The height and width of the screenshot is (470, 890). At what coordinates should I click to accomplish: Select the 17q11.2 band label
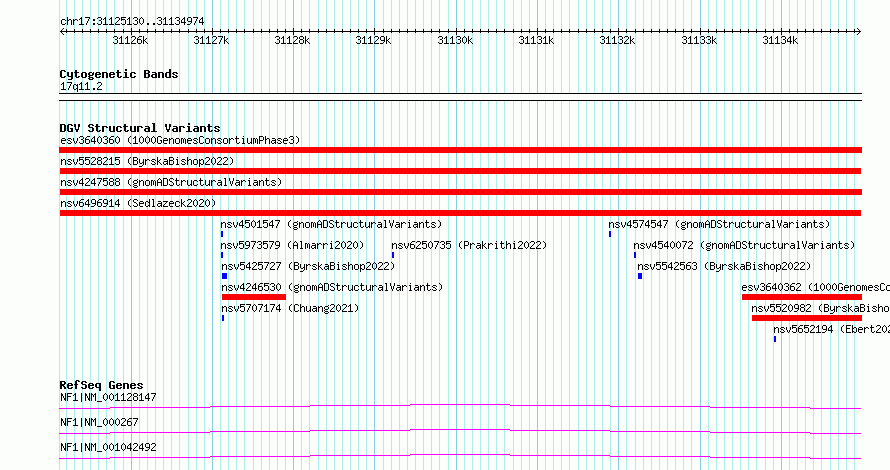[x=81, y=87]
